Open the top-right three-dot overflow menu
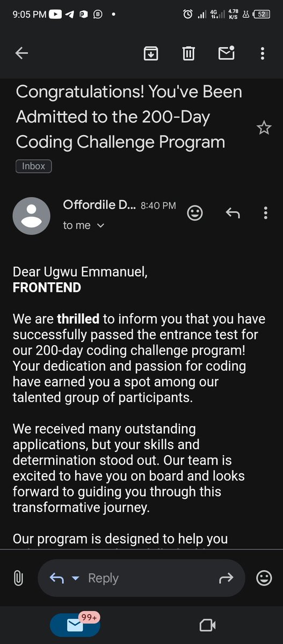 (x=263, y=53)
